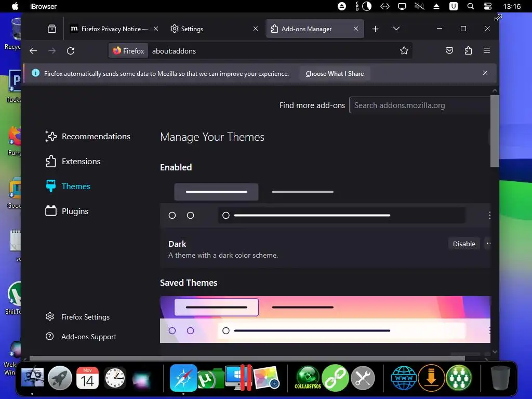532x399 pixels.
Task: Open Spotlight search magnifier in menu bar
Action: pyautogui.click(x=470, y=6)
